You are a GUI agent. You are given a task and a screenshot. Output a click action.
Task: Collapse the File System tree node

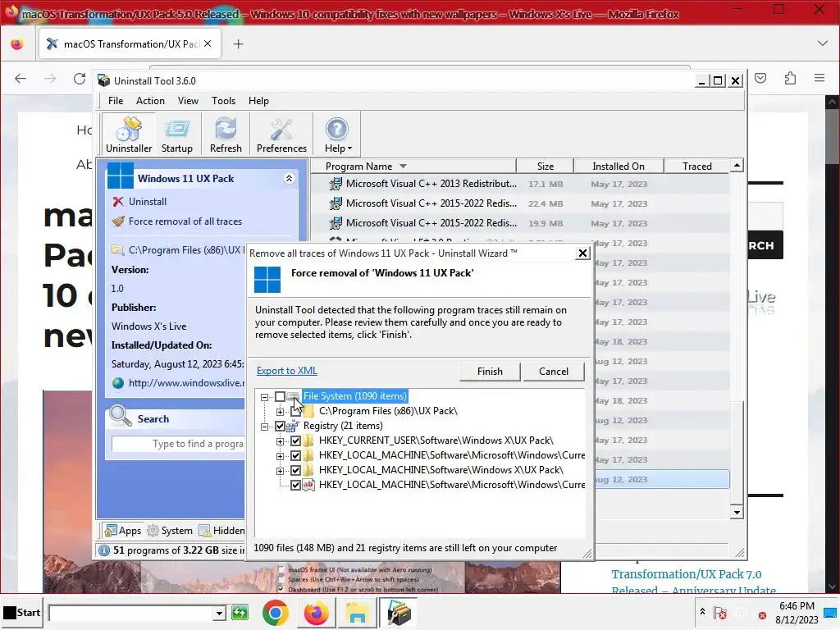coord(264,397)
